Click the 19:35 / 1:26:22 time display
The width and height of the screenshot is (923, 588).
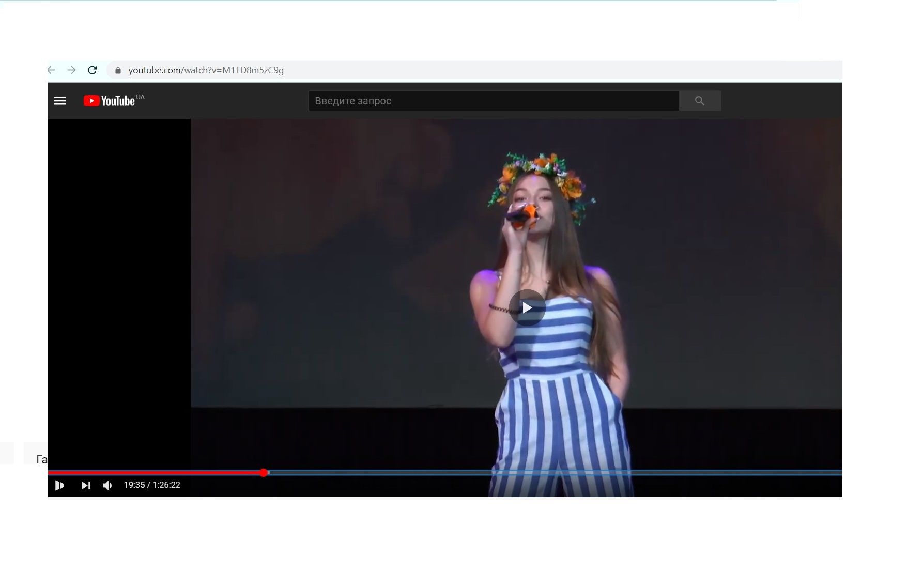click(152, 485)
